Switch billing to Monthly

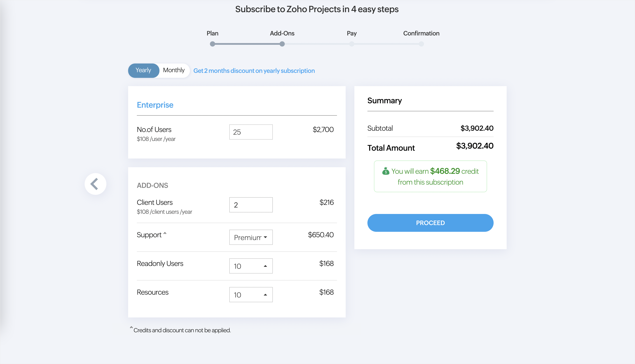[174, 70]
